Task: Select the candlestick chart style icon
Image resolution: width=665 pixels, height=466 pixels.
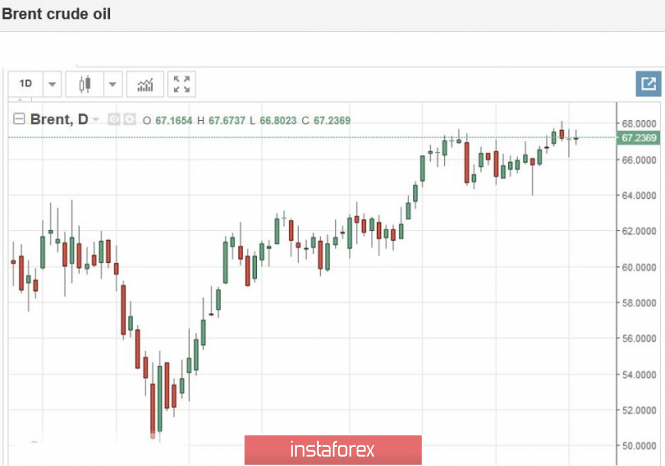Action: [x=85, y=84]
